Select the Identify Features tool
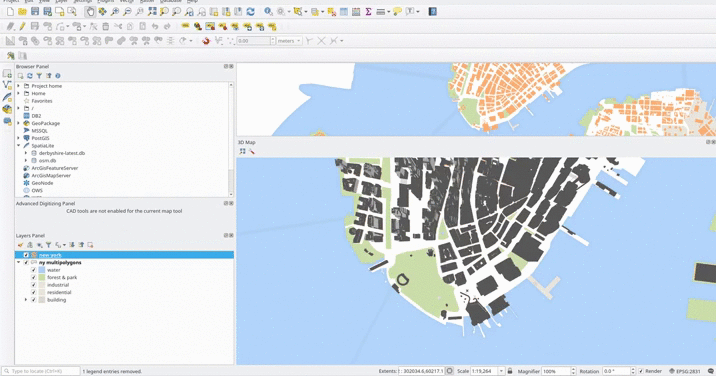 (x=268, y=11)
